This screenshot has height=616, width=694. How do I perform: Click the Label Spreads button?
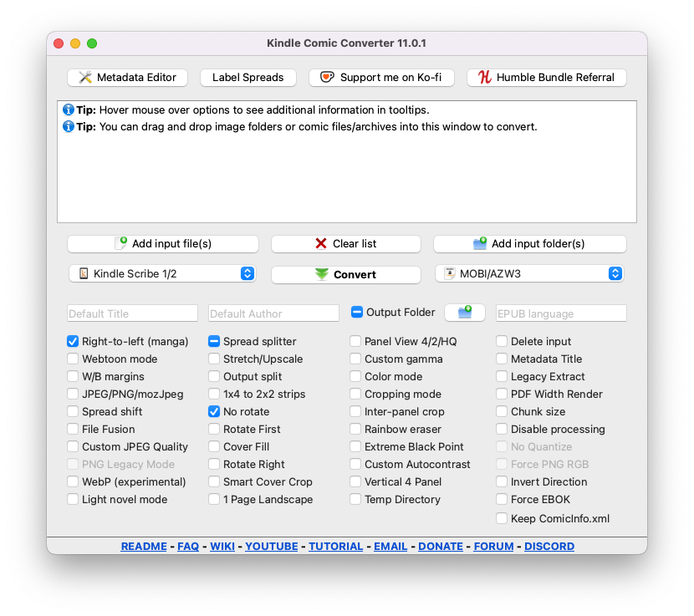point(247,78)
